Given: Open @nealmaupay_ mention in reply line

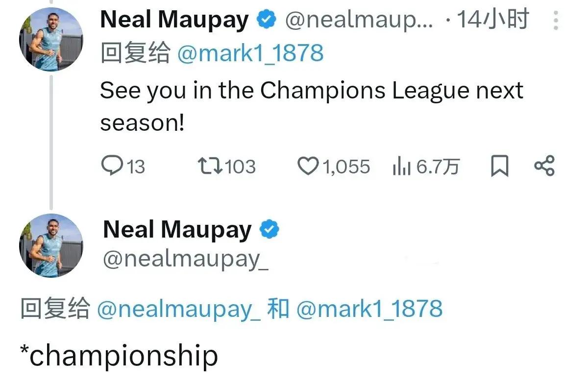Looking at the screenshot, I should [179, 310].
